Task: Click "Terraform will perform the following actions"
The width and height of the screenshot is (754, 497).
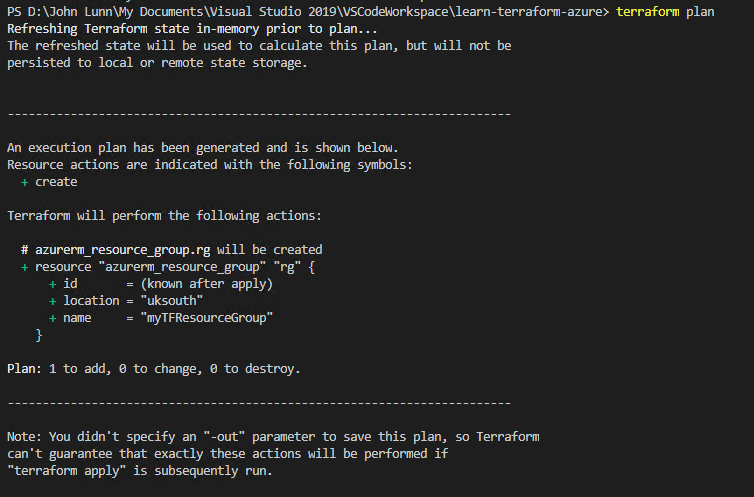Action: coord(165,215)
